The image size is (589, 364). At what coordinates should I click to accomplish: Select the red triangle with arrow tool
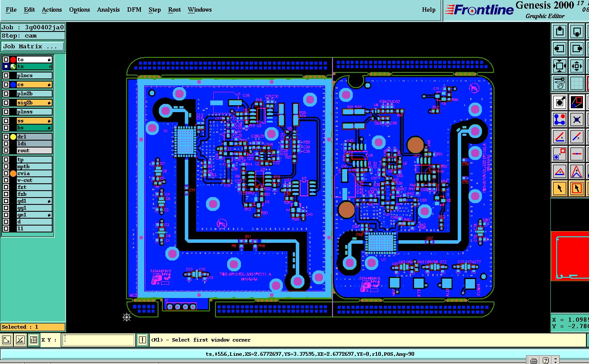click(x=560, y=171)
